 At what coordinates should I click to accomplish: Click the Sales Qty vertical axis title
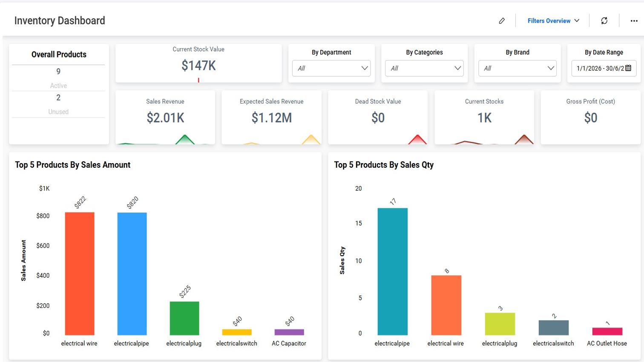coord(342,260)
